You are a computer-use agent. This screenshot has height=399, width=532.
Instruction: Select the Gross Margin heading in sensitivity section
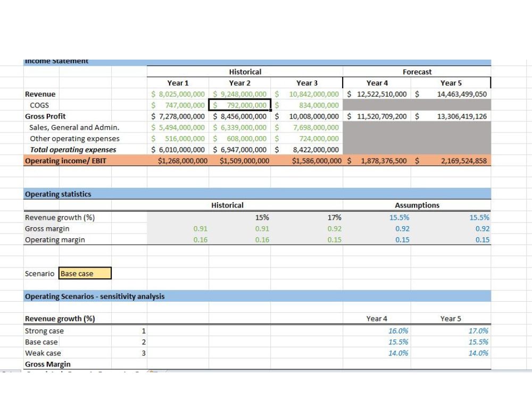click(x=47, y=364)
